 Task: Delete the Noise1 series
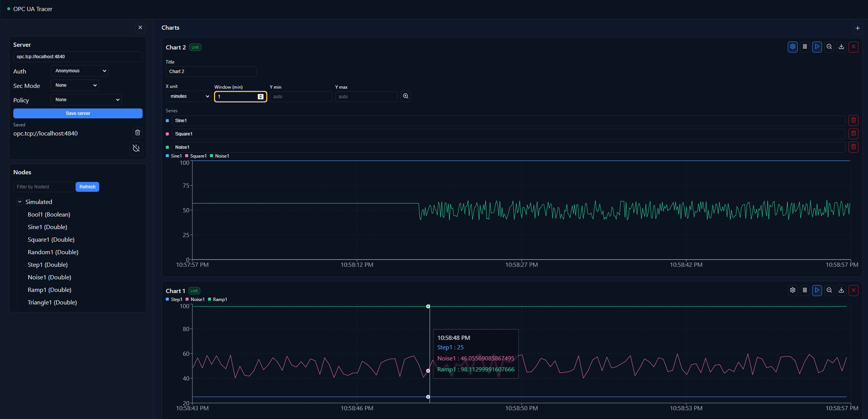point(853,147)
